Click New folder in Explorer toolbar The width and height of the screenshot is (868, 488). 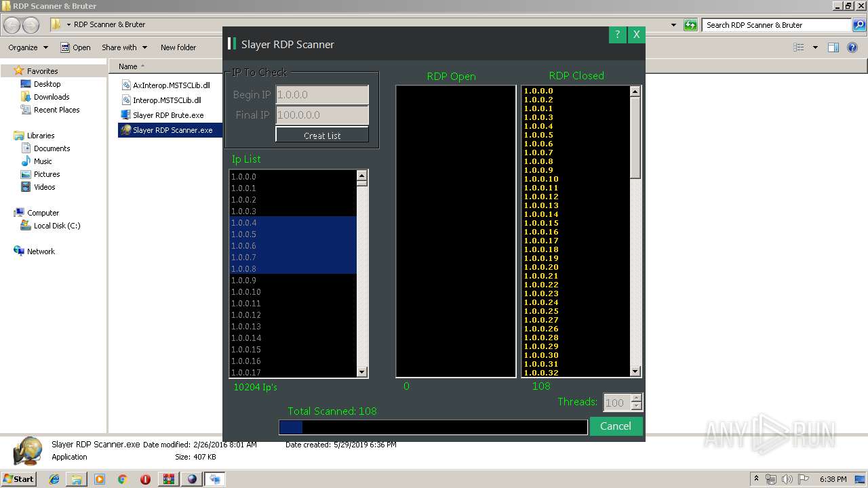[178, 47]
